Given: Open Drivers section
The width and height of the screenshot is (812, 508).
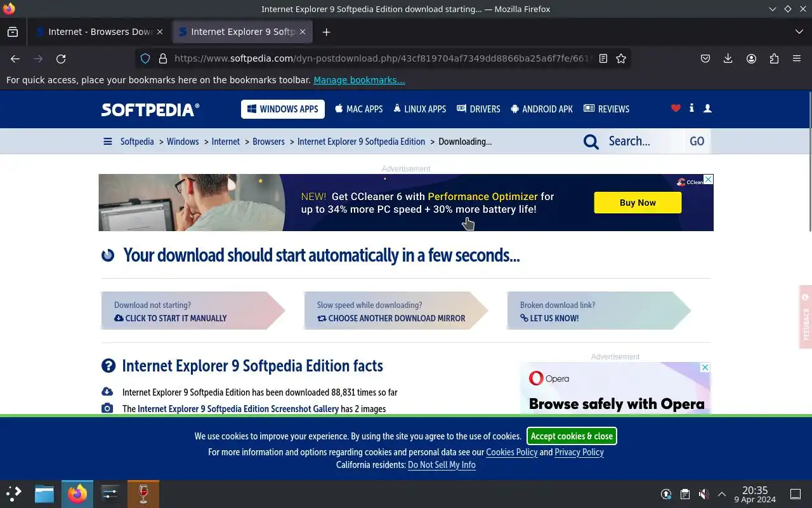Looking at the screenshot, I should 479,109.
